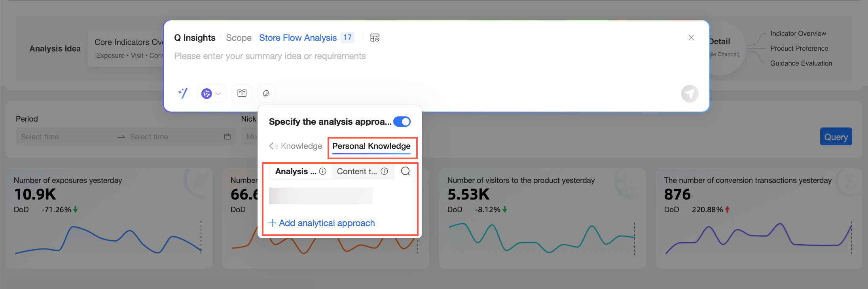Click the 10.9K exposures value
Screen dimensions: 868x289
[x=35, y=194]
